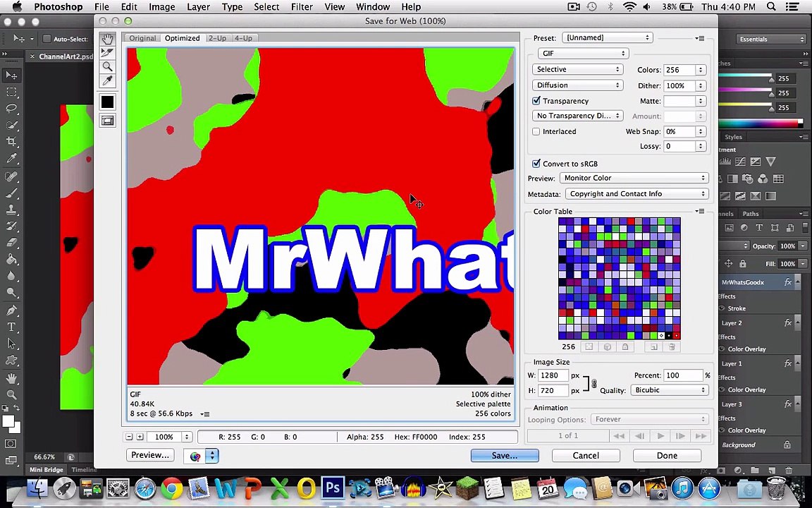The image size is (812, 508).
Task: Toggle slices visibility button in Save for Web
Action: click(107, 121)
